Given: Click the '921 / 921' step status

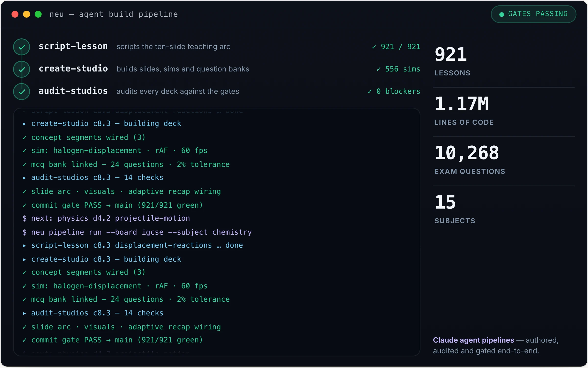Looking at the screenshot, I should click(x=396, y=47).
